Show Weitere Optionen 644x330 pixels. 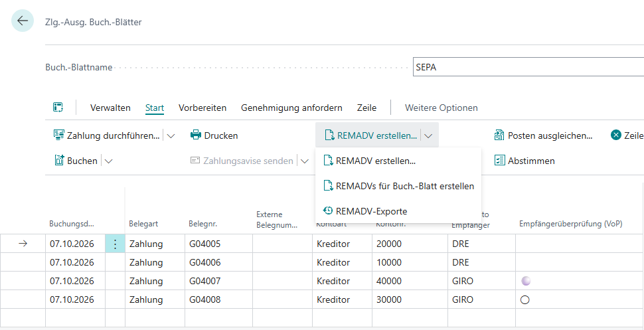(441, 108)
